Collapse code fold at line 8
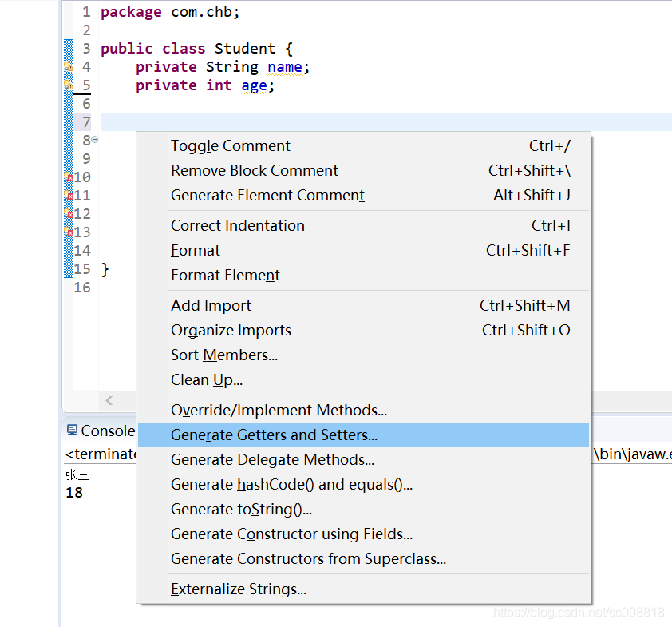The height and width of the screenshot is (627, 672). 95,140
